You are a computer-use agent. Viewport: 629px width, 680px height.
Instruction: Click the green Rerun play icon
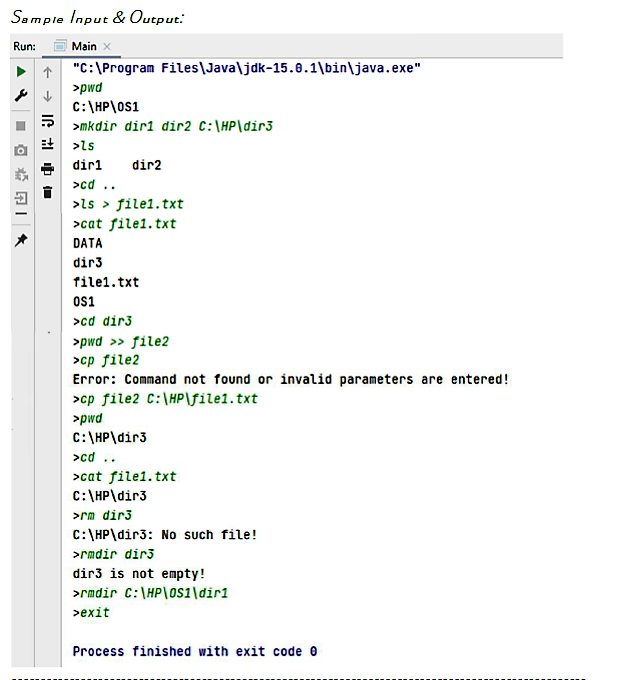tap(20, 72)
